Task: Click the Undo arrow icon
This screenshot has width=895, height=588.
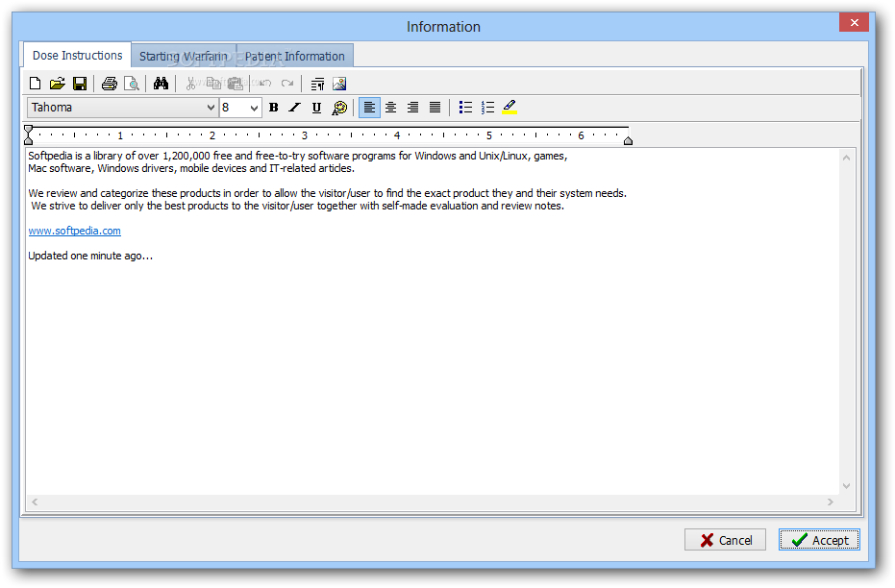Action: (x=264, y=84)
